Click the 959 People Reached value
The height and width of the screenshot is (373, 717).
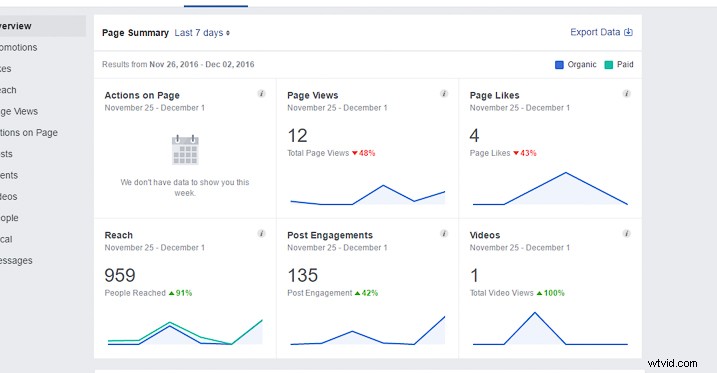tap(120, 276)
